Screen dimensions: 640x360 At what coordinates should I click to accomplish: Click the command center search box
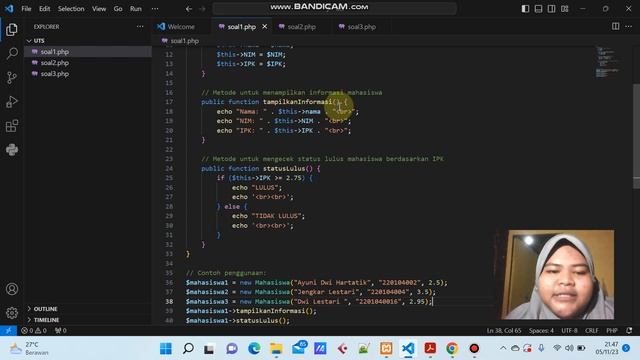[334, 8]
